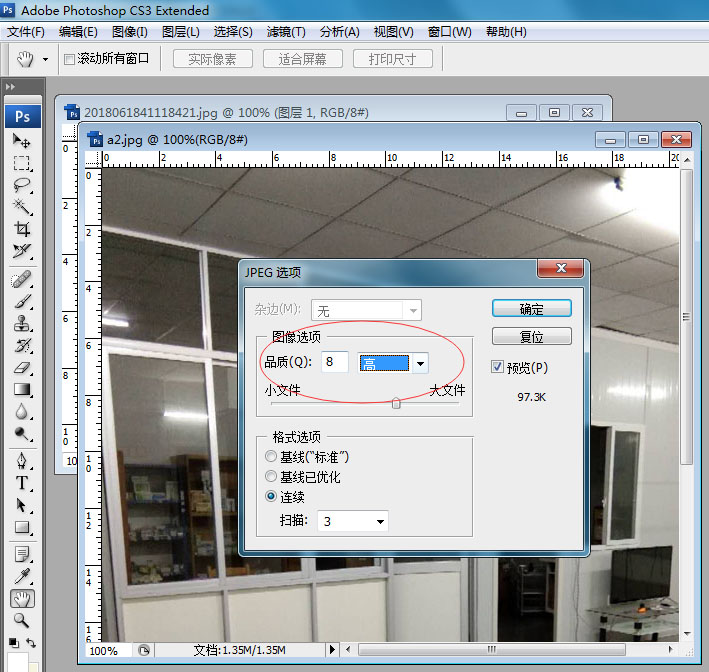Enable the 滚动所有窗口 checkbox
The width and height of the screenshot is (709, 672).
point(69,59)
